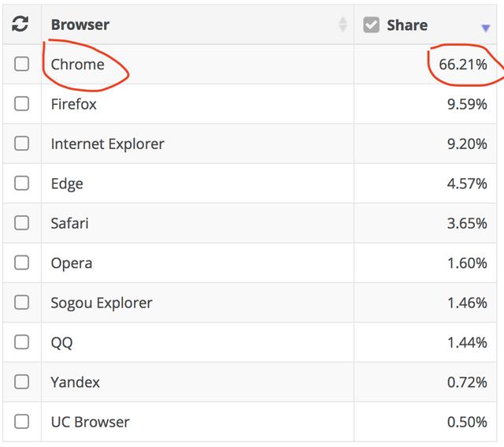Sort by the Browser column arrows
This screenshot has width=504, height=447.
(343, 24)
